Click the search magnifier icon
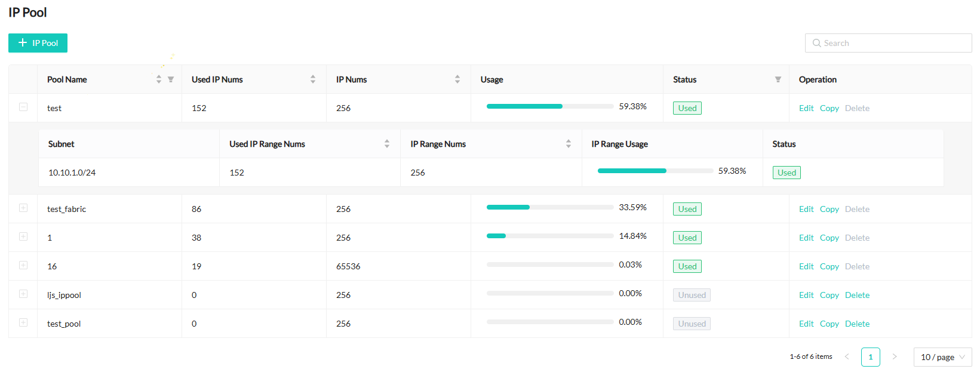This screenshot has height=372, width=980. click(816, 43)
